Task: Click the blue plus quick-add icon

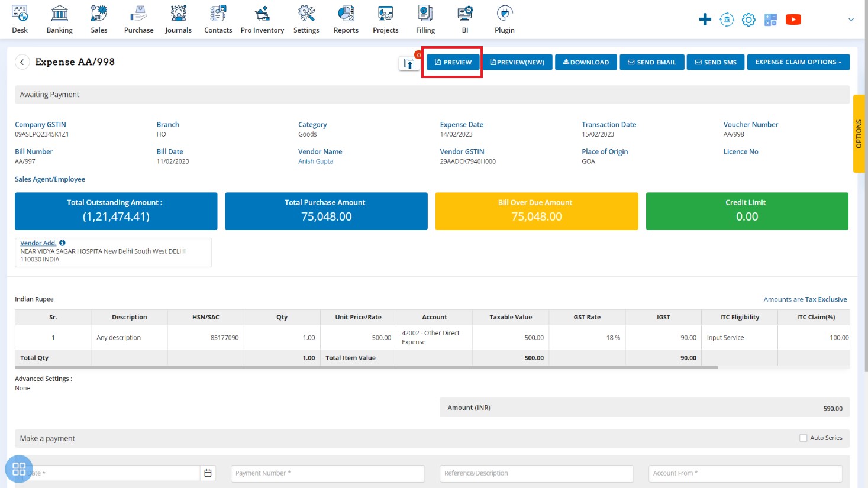Action: [705, 20]
